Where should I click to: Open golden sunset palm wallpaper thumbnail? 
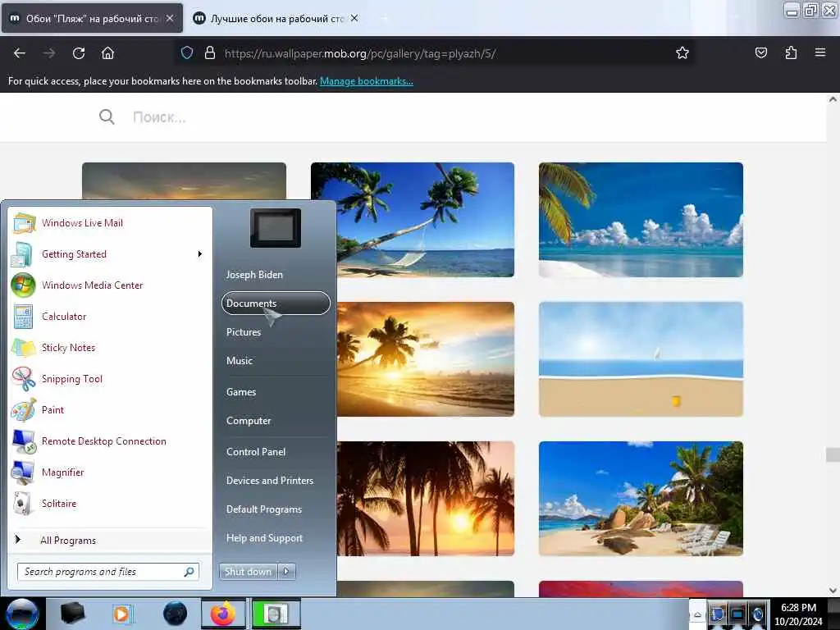tap(426, 359)
